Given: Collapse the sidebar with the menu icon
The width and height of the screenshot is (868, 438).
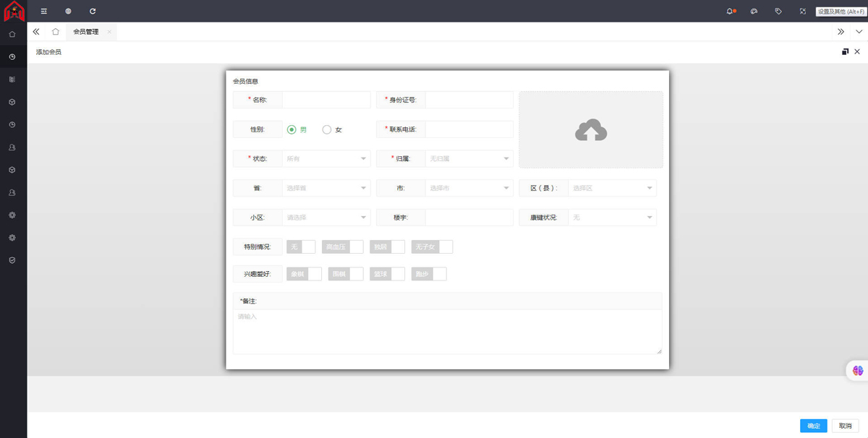Looking at the screenshot, I should [44, 12].
